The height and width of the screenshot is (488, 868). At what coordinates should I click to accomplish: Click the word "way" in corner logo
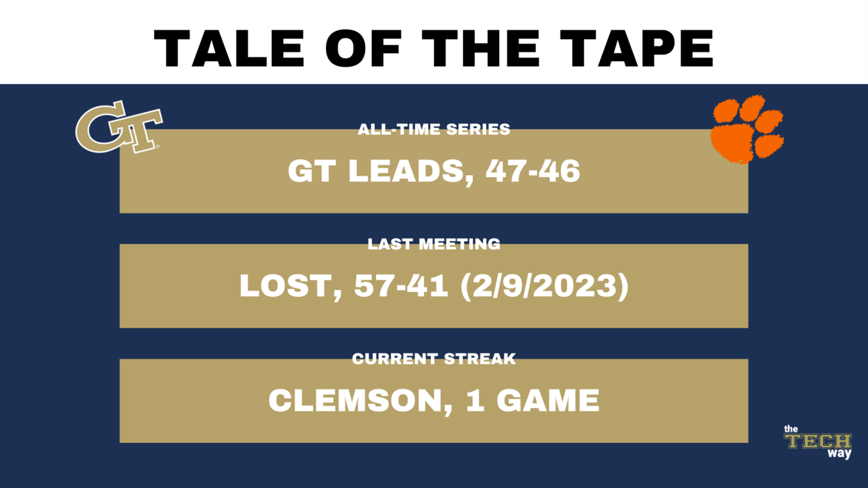840,454
